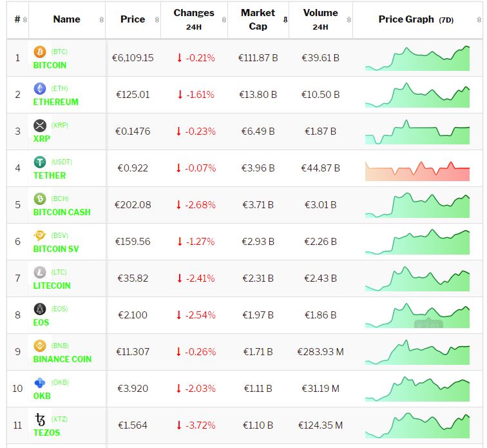Open the EOS name link
Image resolution: width=487 pixels, height=448 pixels.
click(41, 322)
